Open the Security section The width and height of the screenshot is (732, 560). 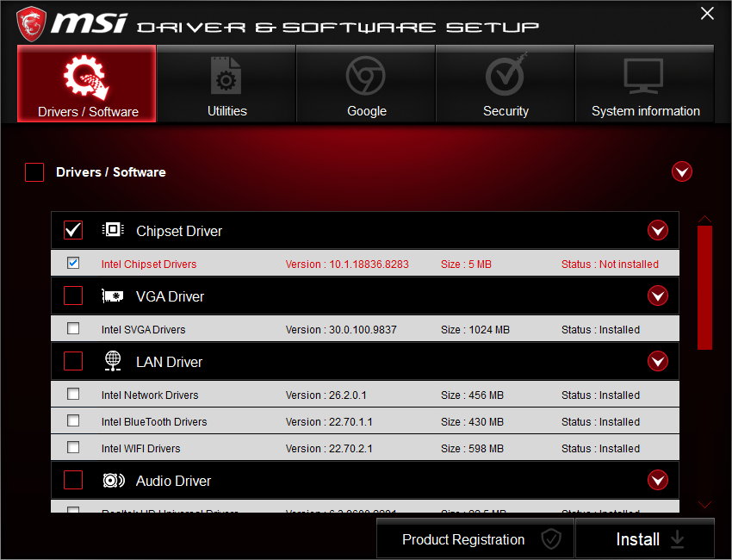coord(506,76)
